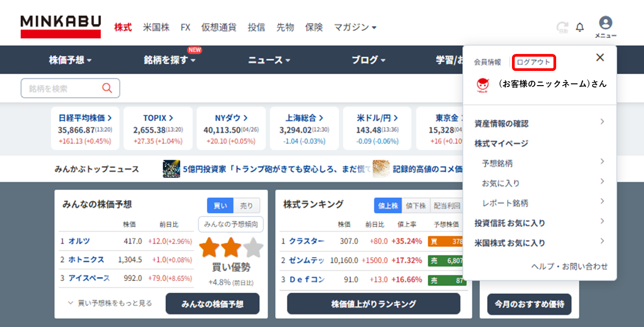This screenshot has height=327, width=644.
Task: Click the ログアウト link
Action: pos(534,62)
